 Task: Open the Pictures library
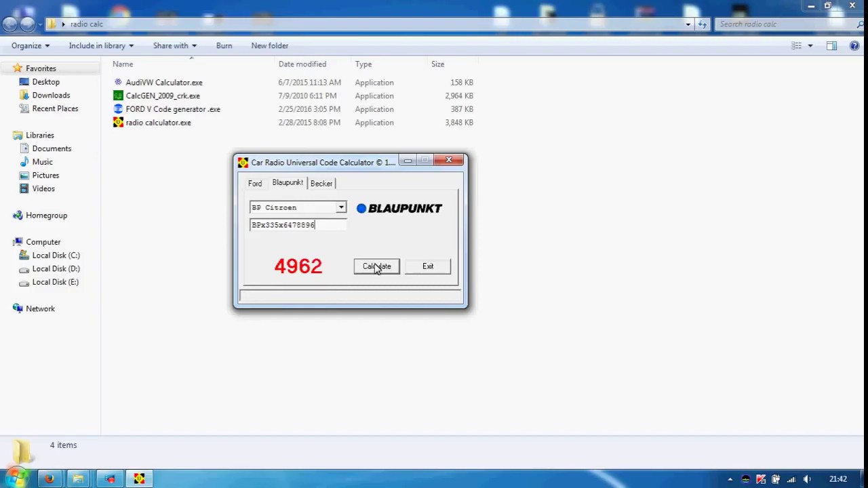point(45,176)
